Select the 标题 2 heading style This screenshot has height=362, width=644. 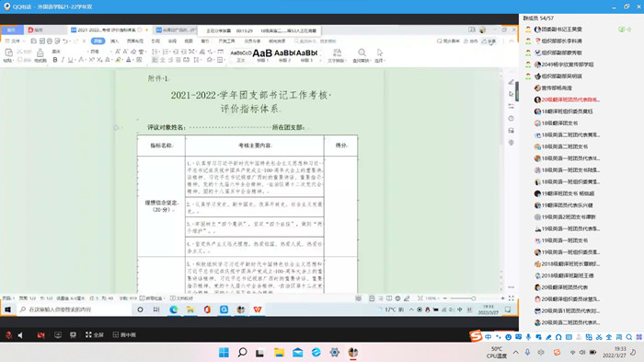click(284, 54)
